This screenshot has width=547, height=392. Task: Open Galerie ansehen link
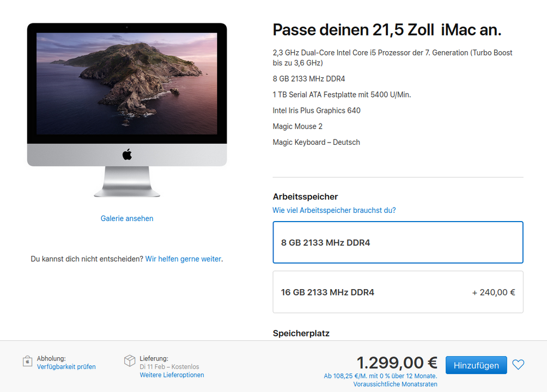(127, 218)
